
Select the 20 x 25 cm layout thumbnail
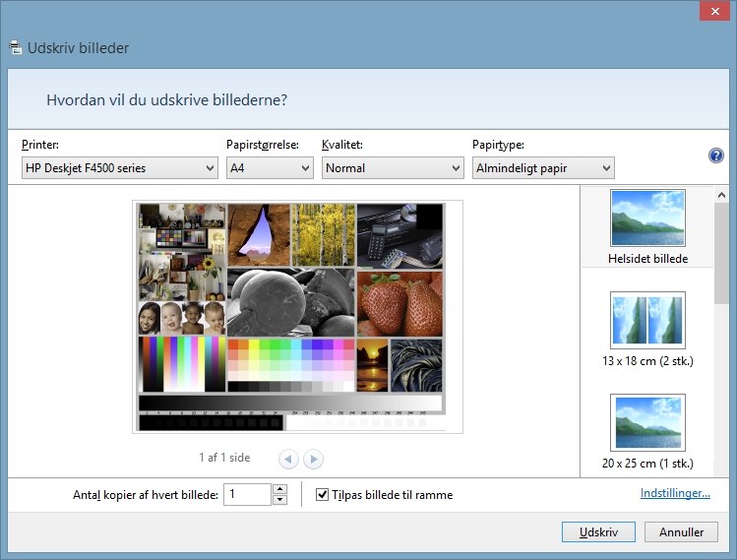(x=647, y=422)
